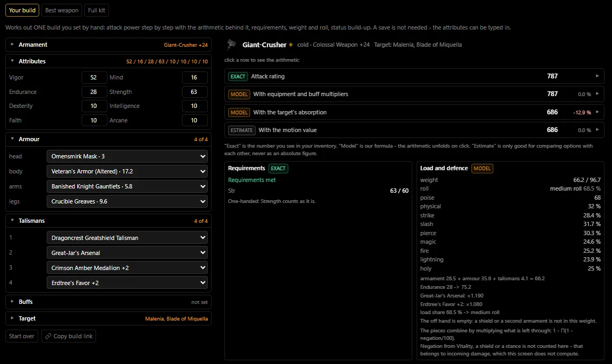
Task: Click the cold · Colossal Weapon +24 label
Action: click(333, 45)
